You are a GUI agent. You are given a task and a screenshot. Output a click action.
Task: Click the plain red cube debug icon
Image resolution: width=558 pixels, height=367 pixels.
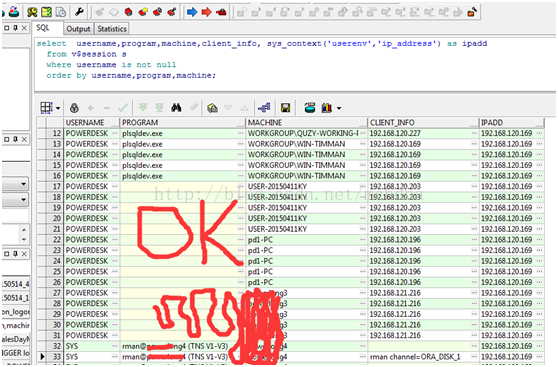128,12
